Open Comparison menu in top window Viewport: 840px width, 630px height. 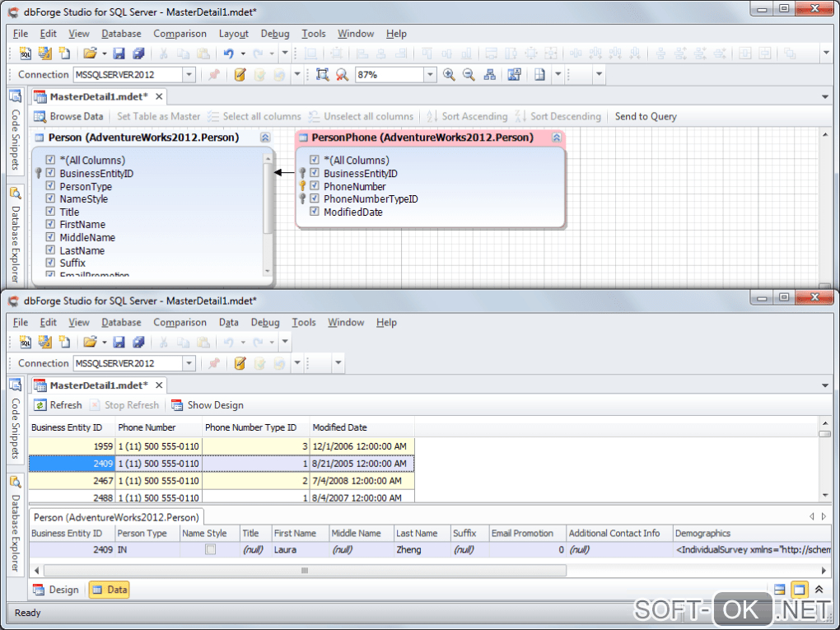[x=180, y=34]
